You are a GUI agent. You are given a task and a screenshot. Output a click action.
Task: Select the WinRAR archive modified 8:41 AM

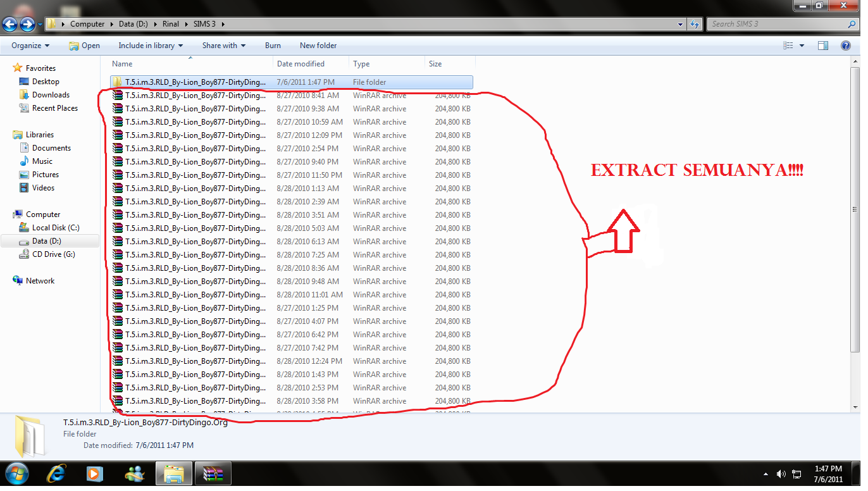coord(291,96)
